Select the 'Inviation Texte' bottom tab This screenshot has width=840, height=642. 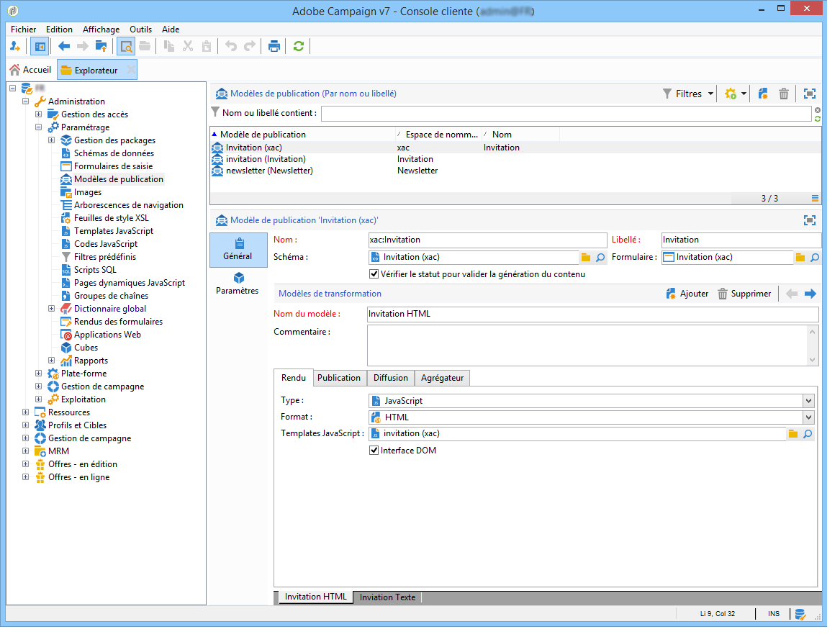point(387,597)
